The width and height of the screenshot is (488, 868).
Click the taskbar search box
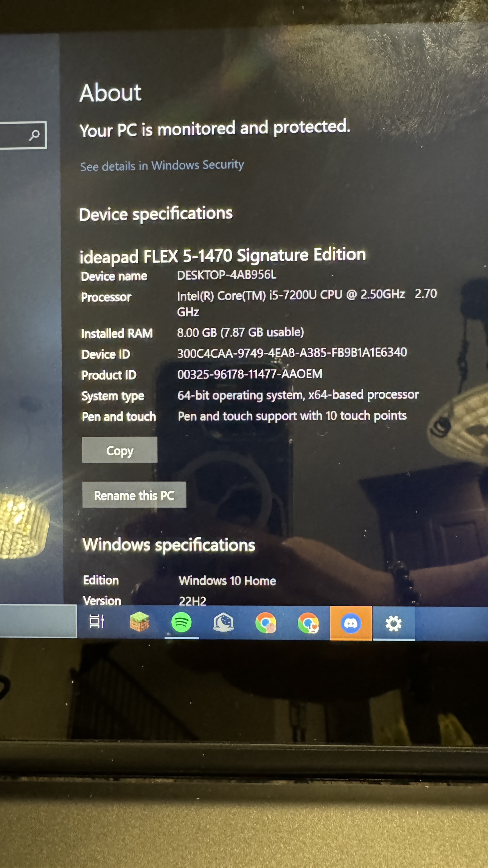[x=38, y=621]
